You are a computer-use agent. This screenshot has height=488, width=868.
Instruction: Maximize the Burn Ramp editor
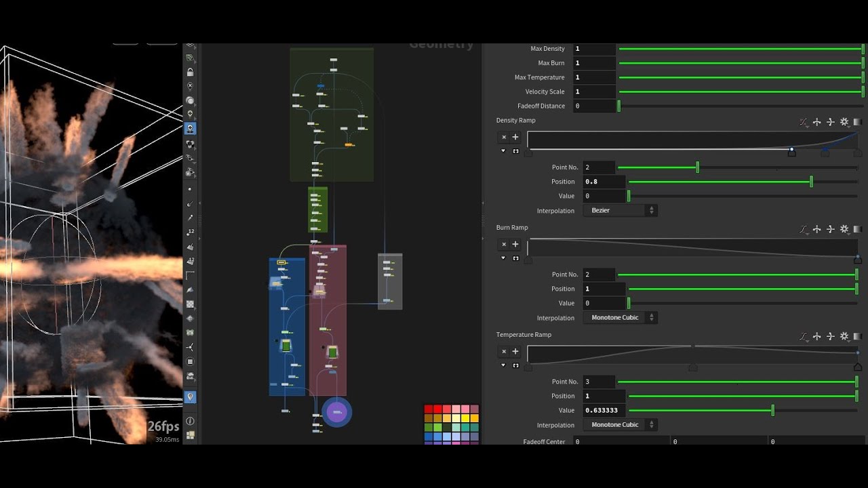515,258
